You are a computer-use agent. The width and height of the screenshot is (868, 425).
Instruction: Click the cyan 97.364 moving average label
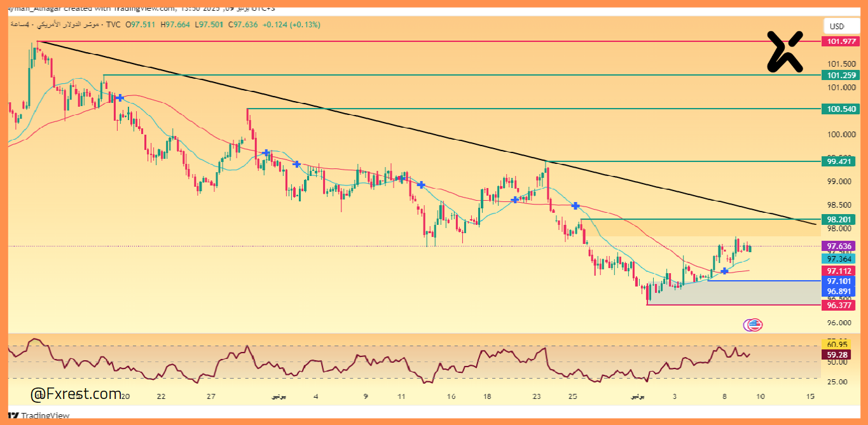click(838, 259)
